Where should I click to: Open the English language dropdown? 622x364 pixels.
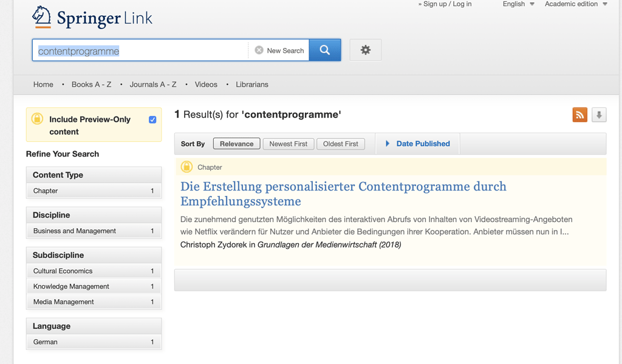pyautogui.click(x=518, y=4)
